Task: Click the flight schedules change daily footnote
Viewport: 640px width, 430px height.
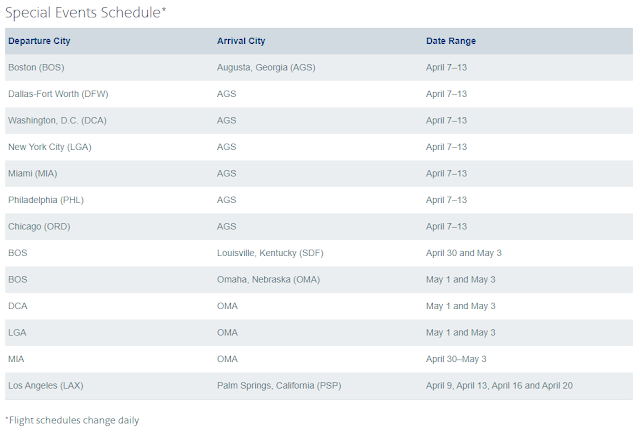Action: (72, 420)
